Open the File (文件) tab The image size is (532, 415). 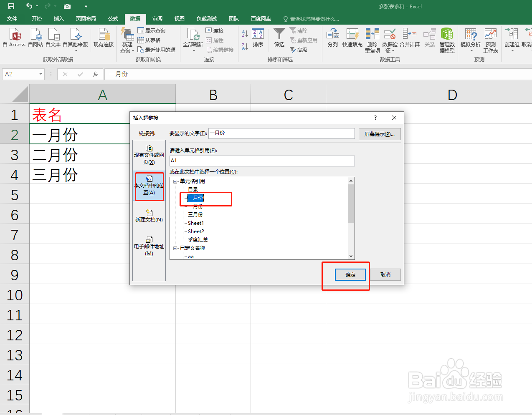point(12,19)
